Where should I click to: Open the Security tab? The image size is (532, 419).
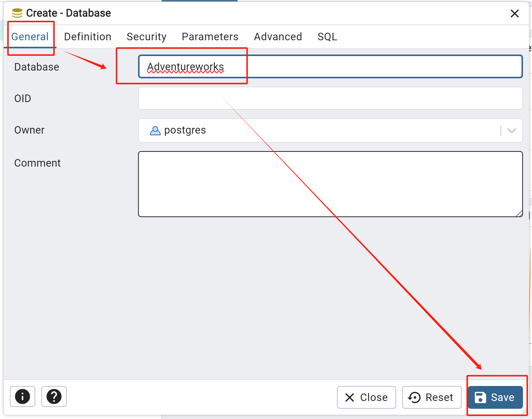click(x=147, y=37)
